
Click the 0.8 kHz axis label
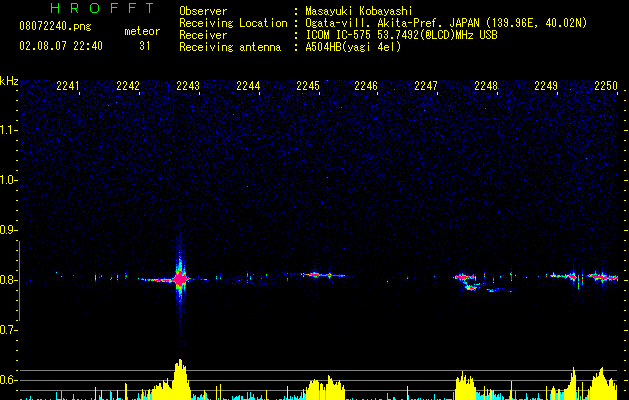(x=8, y=280)
